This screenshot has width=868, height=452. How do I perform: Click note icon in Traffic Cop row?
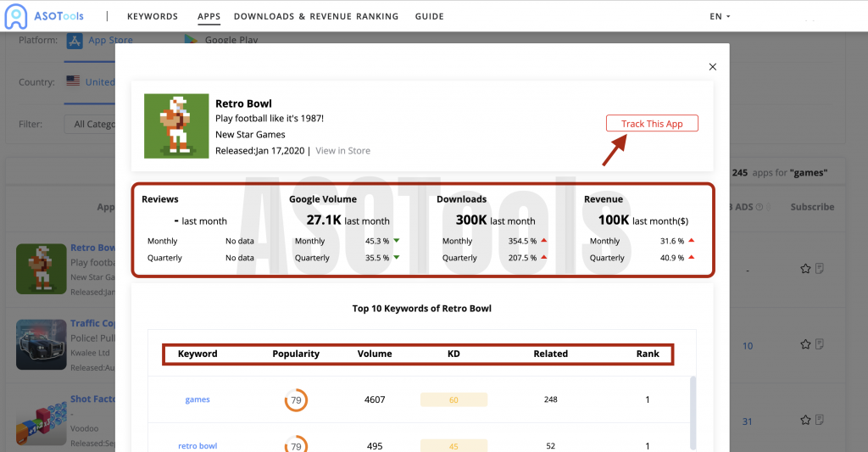820,344
